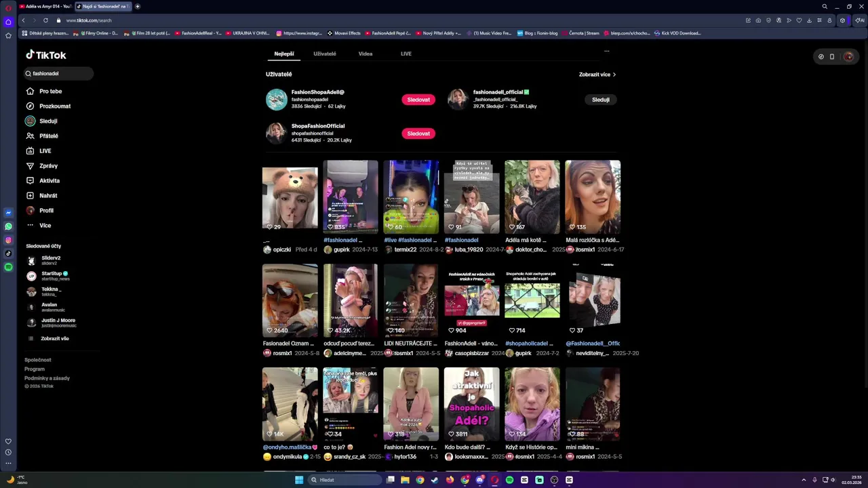Follow ShopaFashionOfficial with Sledovat button
868x488 pixels.
point(418,134)
